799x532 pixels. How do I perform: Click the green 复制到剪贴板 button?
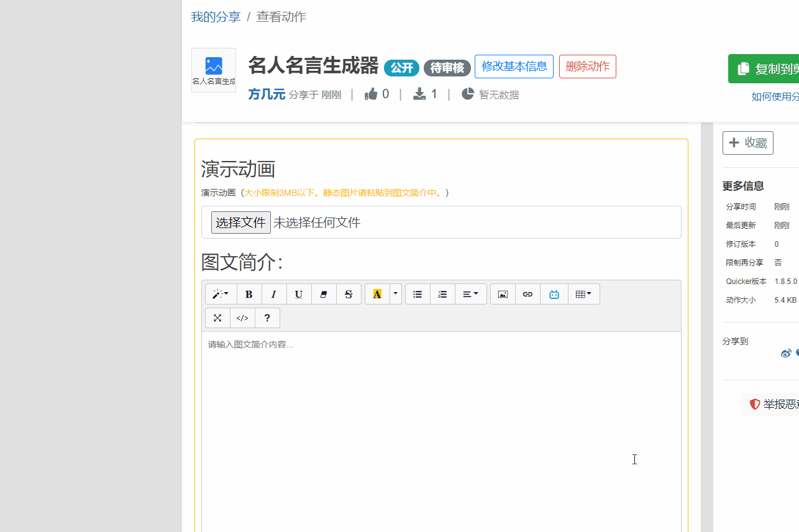tap(764, 68)
